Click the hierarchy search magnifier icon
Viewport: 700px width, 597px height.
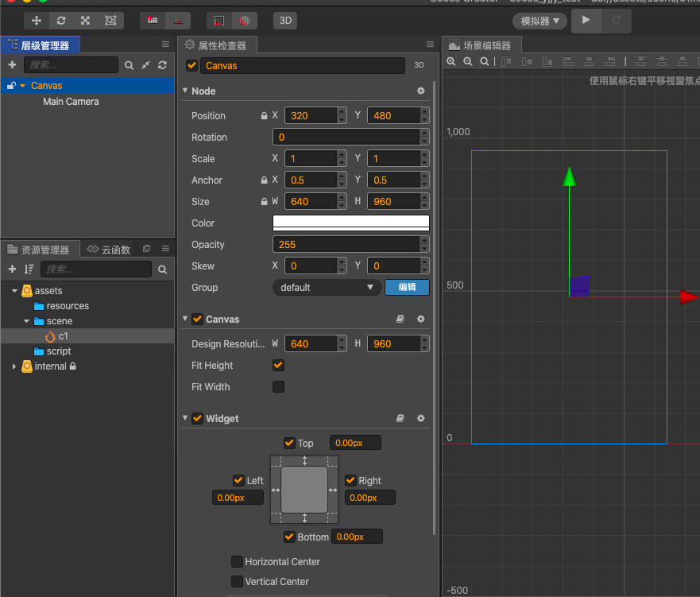(x=129, y=65)
